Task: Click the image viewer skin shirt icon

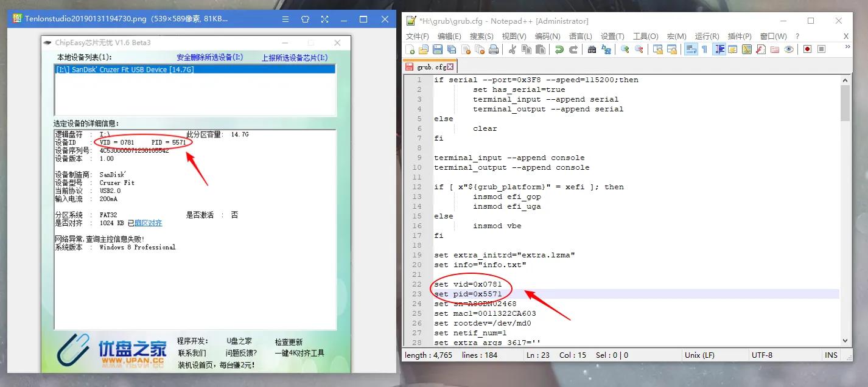Action: (x=306, y=19)
